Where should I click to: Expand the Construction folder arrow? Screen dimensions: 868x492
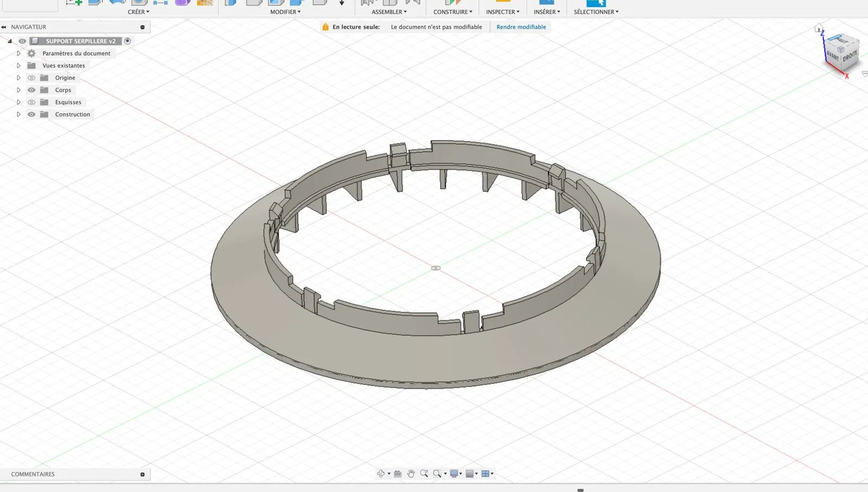[x=18, y=115]
